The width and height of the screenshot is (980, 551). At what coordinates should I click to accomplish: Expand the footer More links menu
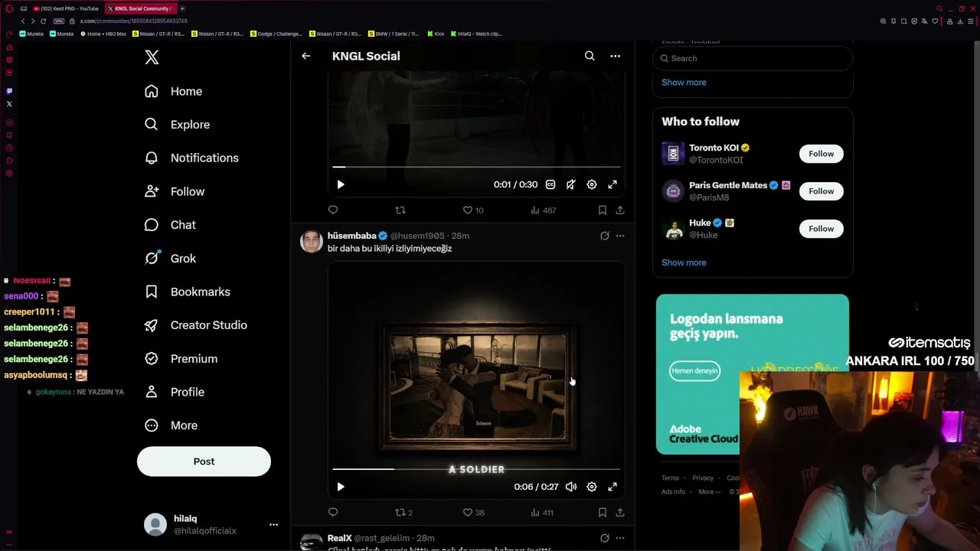[x=709, y=491]
